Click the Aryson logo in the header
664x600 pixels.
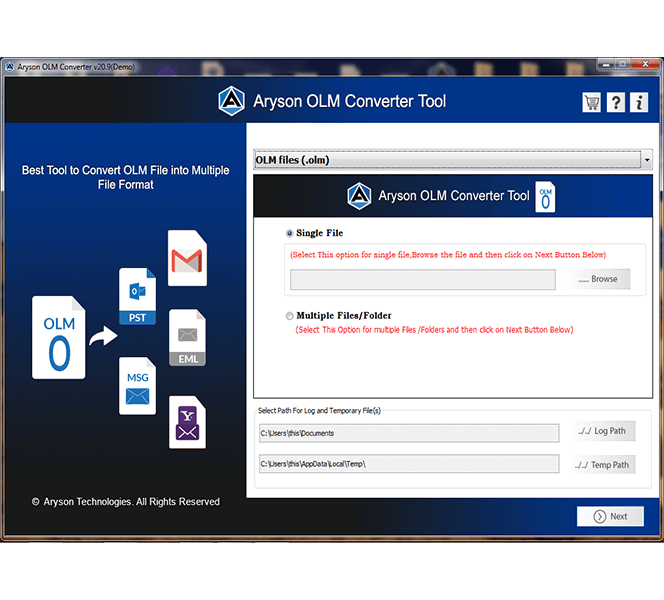[x=231, y=101]
